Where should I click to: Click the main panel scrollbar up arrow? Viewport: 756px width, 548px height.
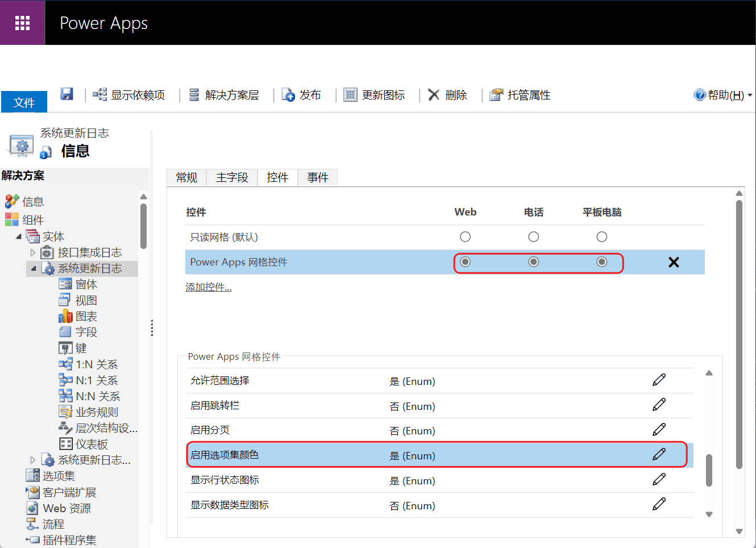(x=739, y=194)
